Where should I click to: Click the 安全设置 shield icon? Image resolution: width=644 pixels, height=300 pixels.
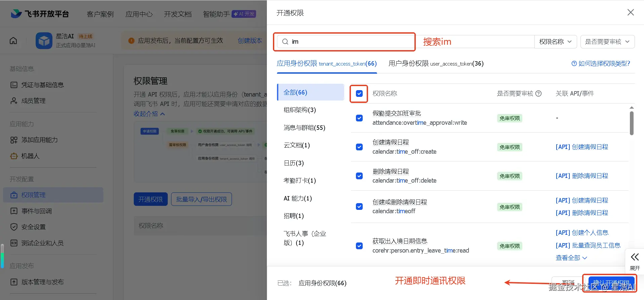pyautogui.click(x=14, y=227)
